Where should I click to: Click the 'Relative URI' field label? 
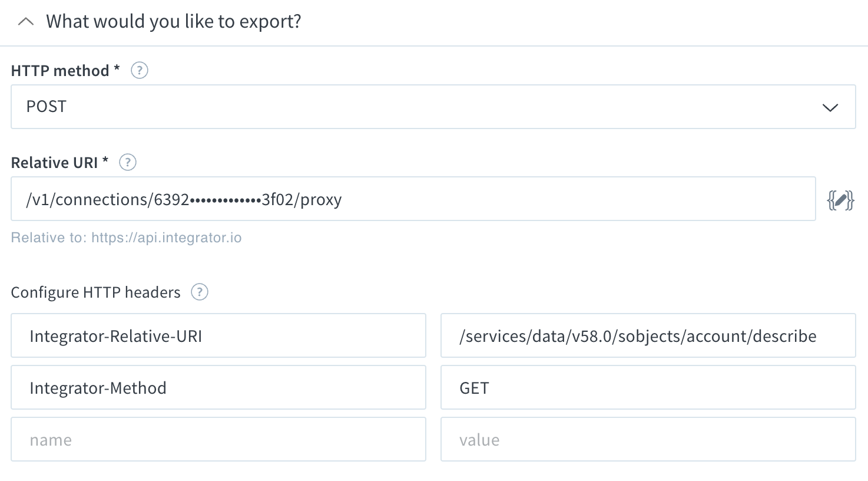coord(54,163)
